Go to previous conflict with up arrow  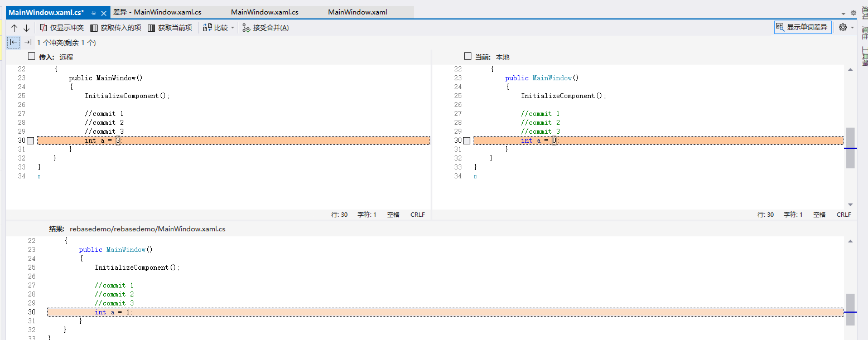tap(15, 28)
